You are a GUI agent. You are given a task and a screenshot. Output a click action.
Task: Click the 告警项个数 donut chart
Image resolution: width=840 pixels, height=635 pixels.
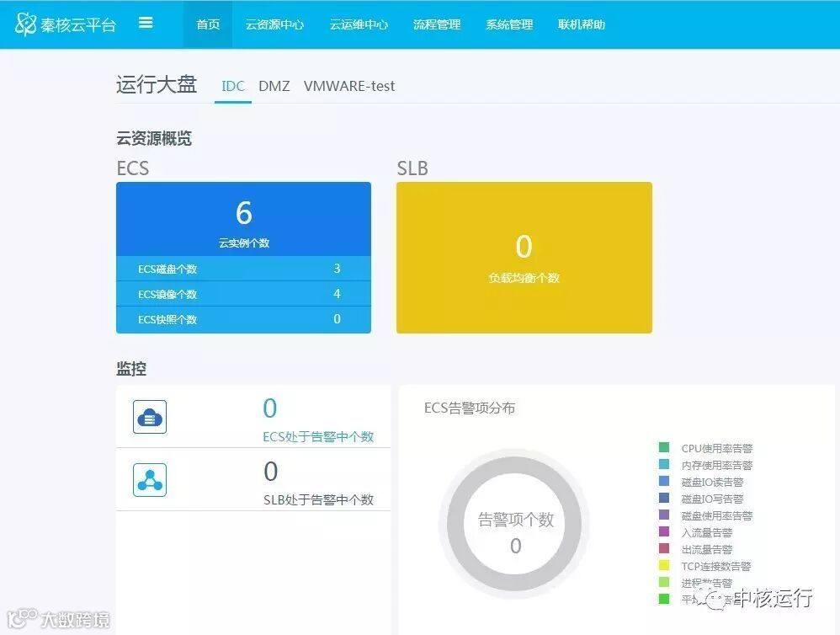coord(515,524)
